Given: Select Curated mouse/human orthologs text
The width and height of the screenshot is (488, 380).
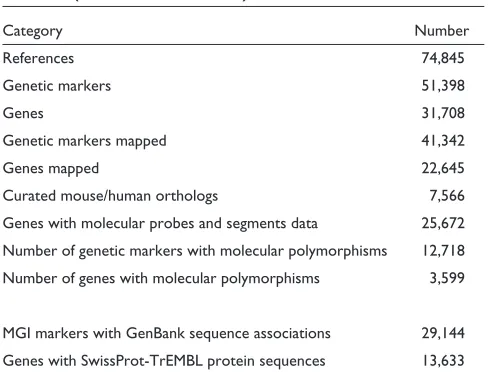Looking at the screenshot, I should click(x=110, y=196).
